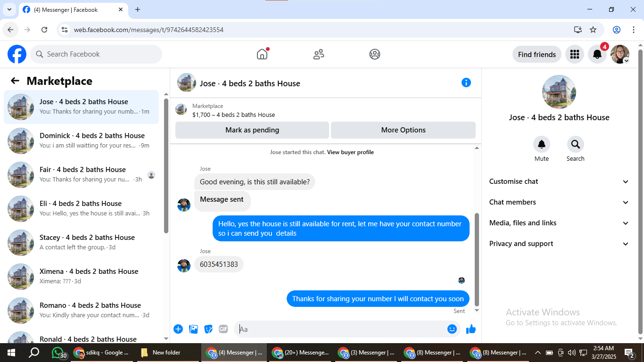
Task: Click the Find friends button
Action: tap(537, 54)
